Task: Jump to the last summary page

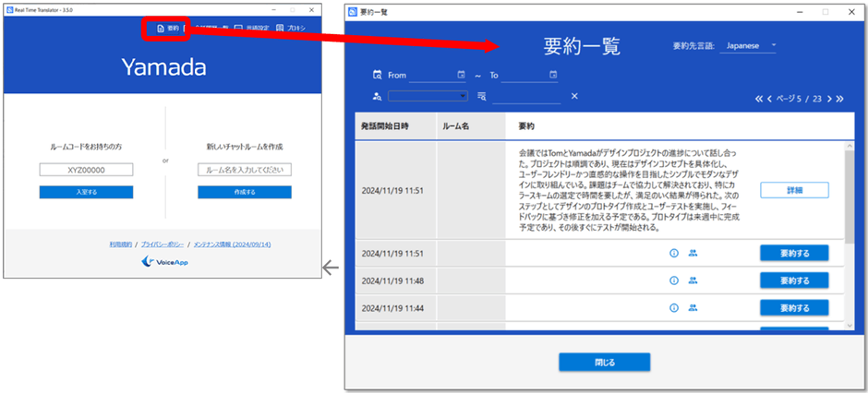Action: (839, 98)
